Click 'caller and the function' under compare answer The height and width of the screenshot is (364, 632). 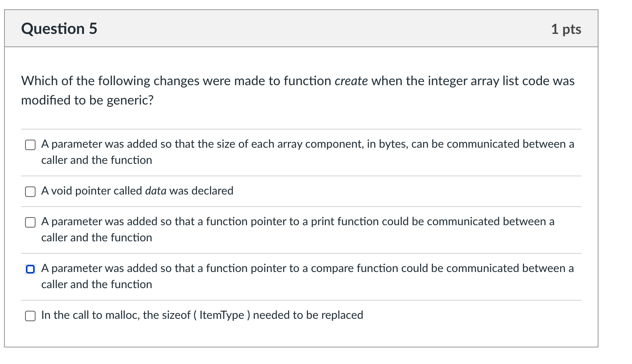(x=97, y=285)
